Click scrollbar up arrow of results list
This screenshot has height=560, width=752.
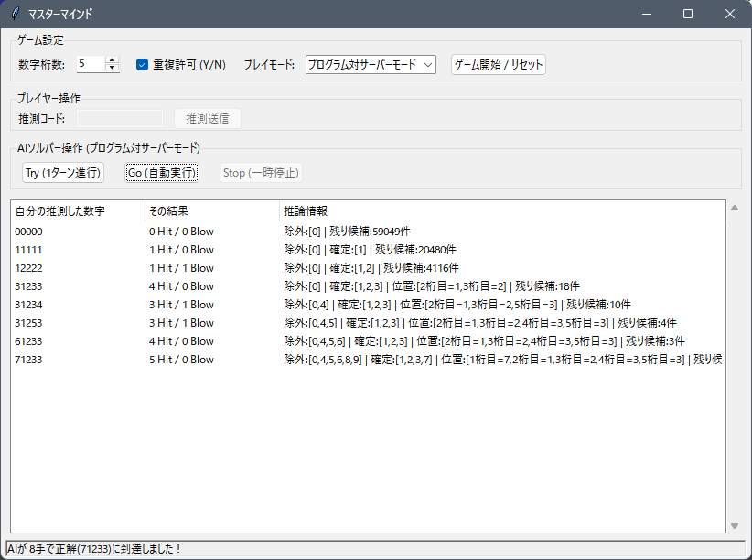pos(735,208)
